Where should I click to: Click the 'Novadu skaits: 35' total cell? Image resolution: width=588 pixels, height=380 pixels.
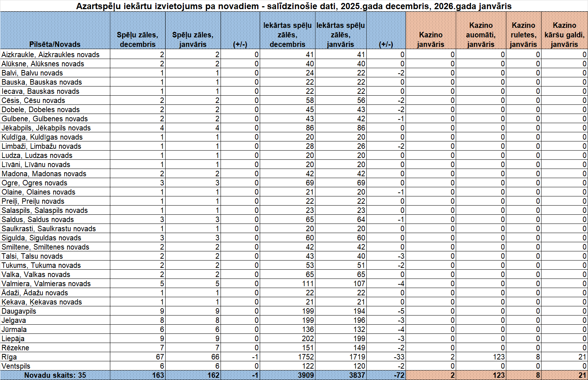coord(55,375)
